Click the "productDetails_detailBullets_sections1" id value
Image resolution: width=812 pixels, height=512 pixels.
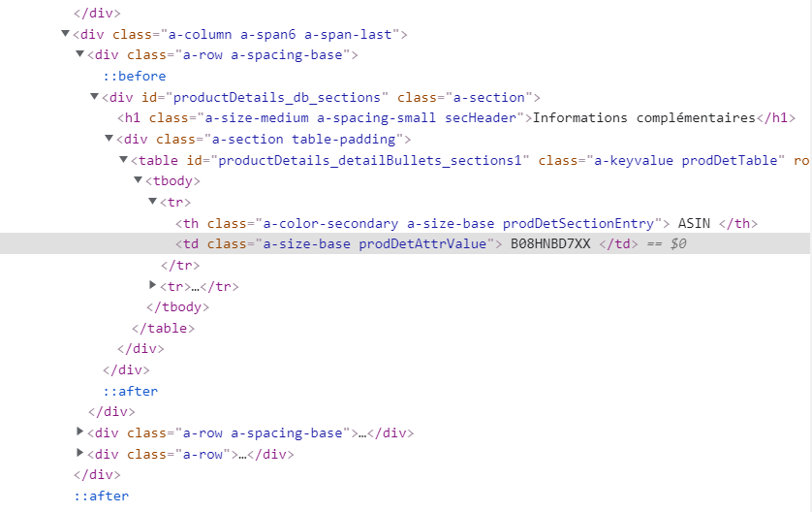[370, 160]
